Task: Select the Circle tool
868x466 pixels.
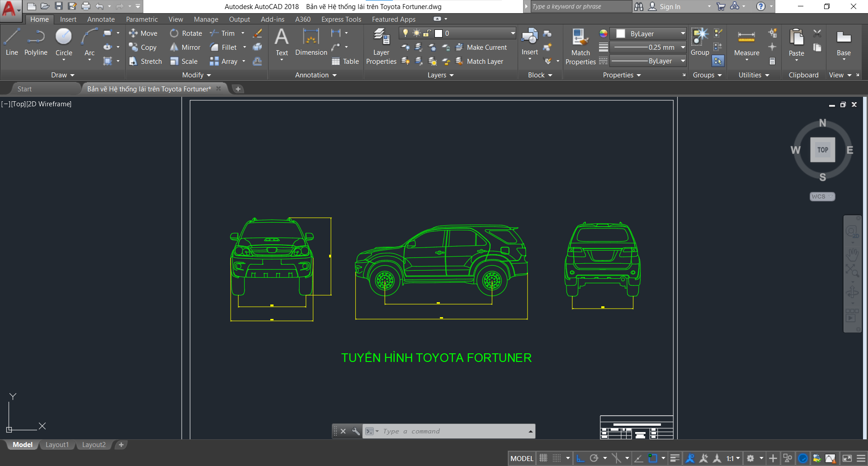Action: (x=64, y=42)
